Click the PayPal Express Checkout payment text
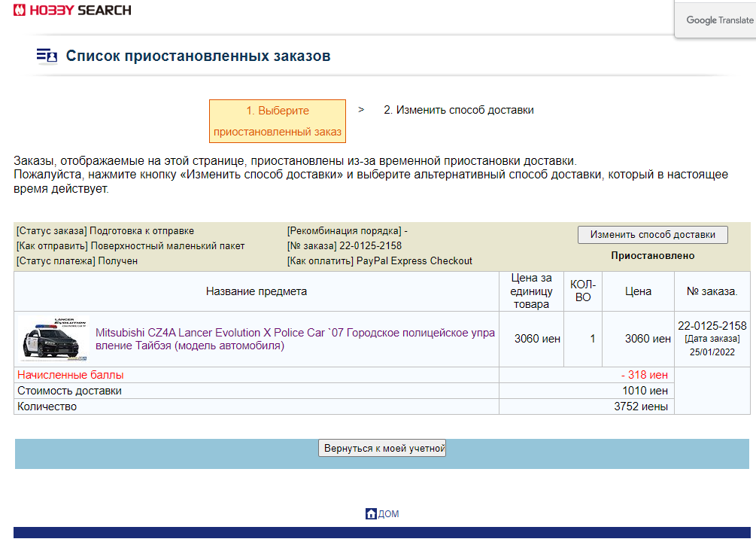756x542 pixels. pyautogui.click(x=414, y=261)
